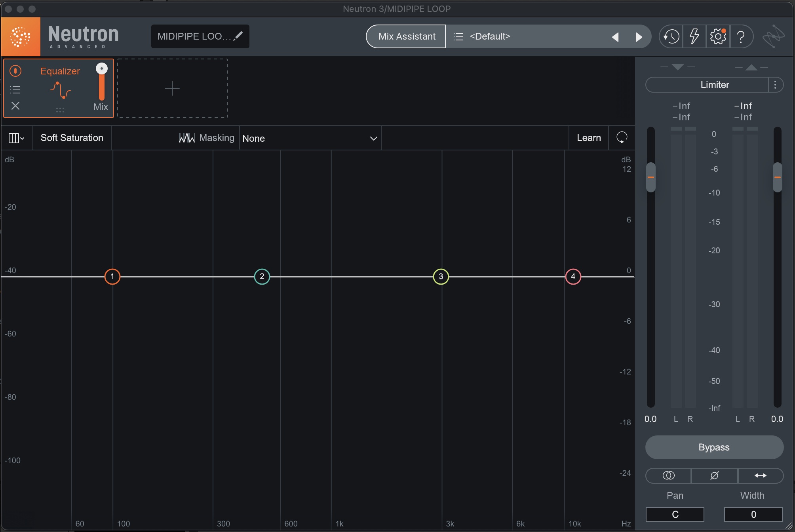Go to previous preset arrow
Image resolution: width=795 pixels, height=532 pixels.
pos(615,37)
